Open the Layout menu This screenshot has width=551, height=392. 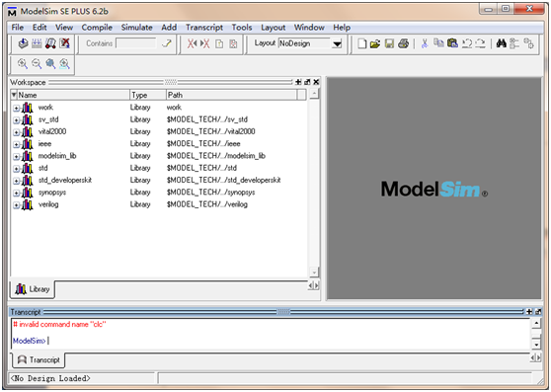click(x=274, y=28)
